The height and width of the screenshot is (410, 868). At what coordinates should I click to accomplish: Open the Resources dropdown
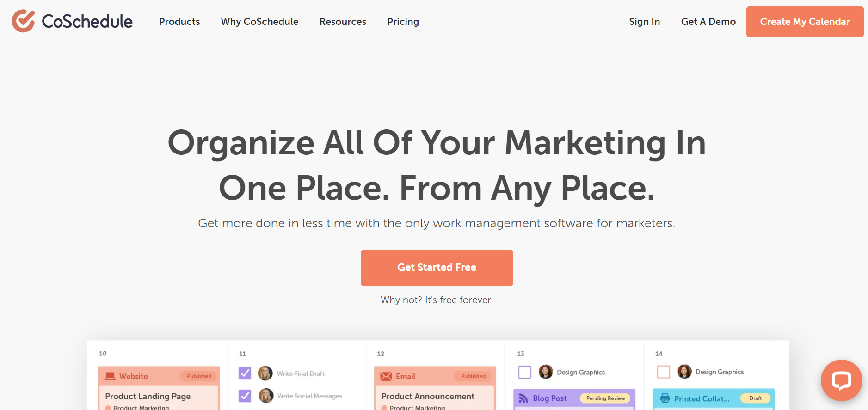click(343, 22)
